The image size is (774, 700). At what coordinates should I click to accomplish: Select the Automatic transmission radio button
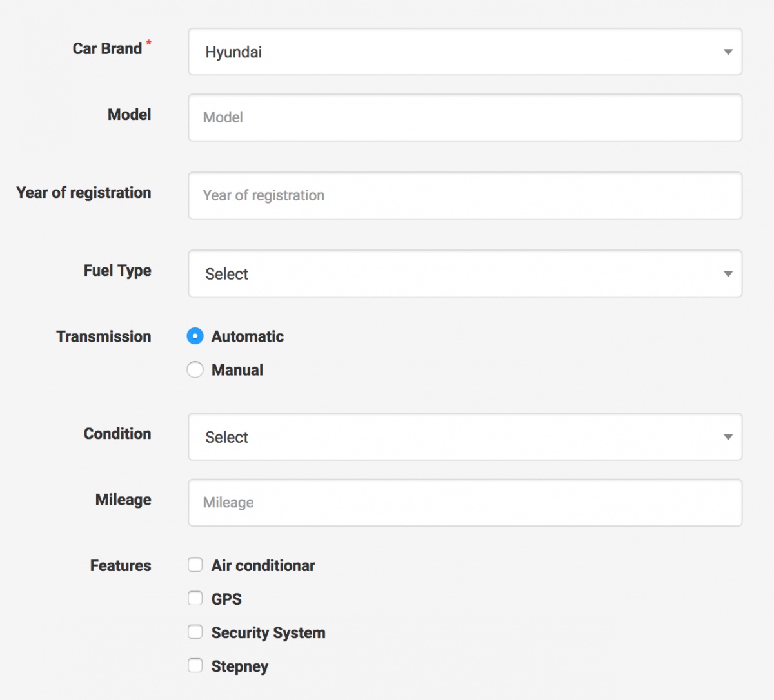pyautogui.click(x=195, y=336)
